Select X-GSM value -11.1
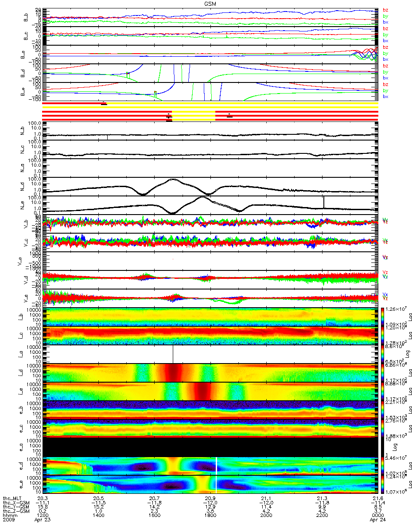Screen dimensions: 412x532 43,503
